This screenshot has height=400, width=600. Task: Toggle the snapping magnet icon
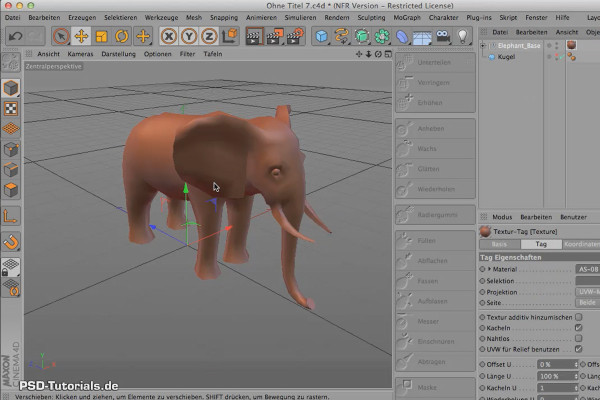coord(11,242)
